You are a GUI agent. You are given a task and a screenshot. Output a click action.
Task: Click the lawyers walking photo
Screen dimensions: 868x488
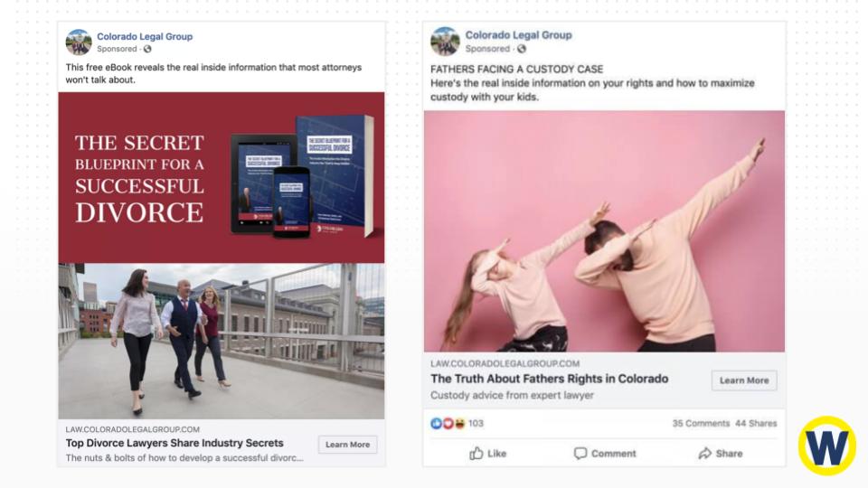222,341
